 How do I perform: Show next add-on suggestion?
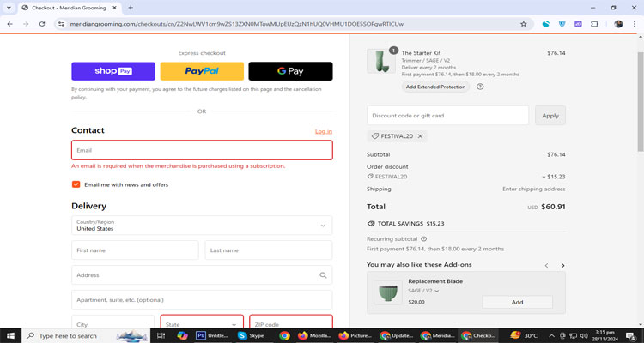[x=562, y=266]
